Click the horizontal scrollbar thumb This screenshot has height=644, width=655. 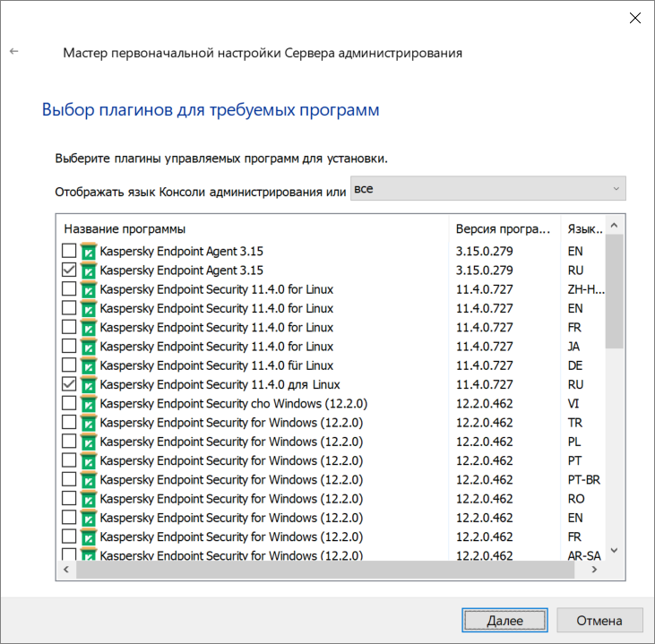point(325,570)
